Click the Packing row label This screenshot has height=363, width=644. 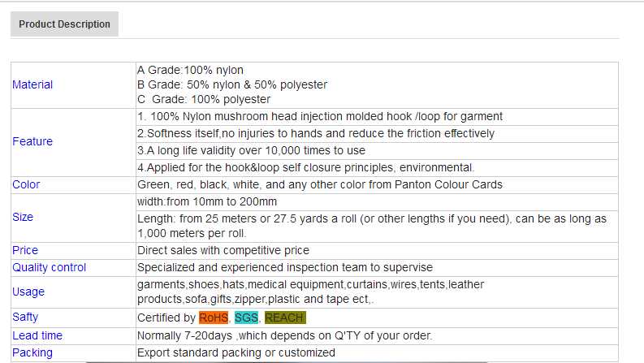32,352
